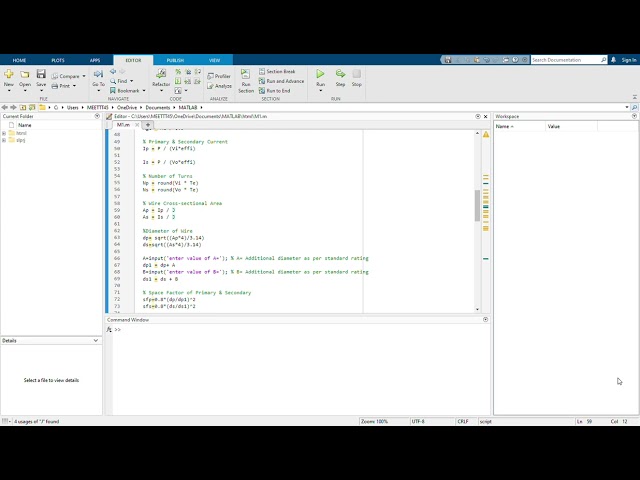Open Editor panel actions menu icon
The image size is (640, 480).
coord(478,116)
